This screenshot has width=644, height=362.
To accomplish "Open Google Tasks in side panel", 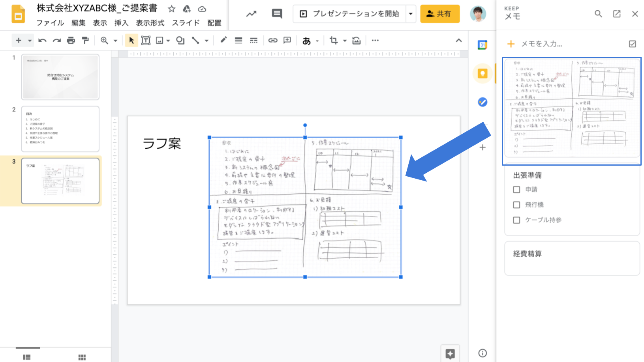I will tap(483, 102).
